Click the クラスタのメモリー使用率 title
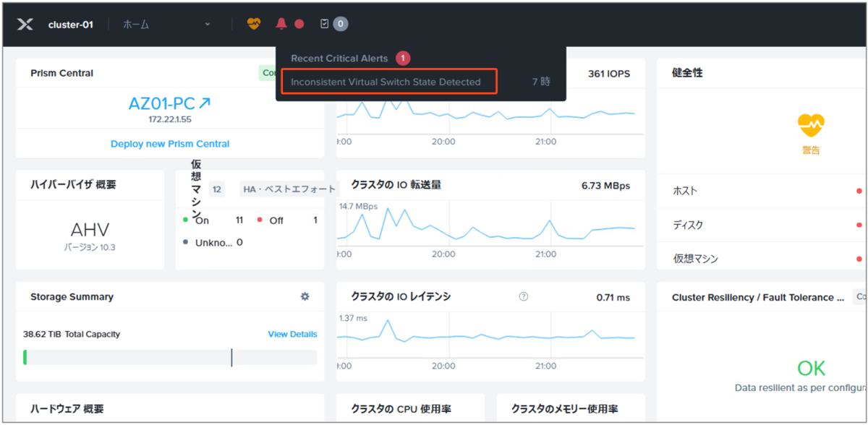868x425 pixels. [x=565, y=409]
